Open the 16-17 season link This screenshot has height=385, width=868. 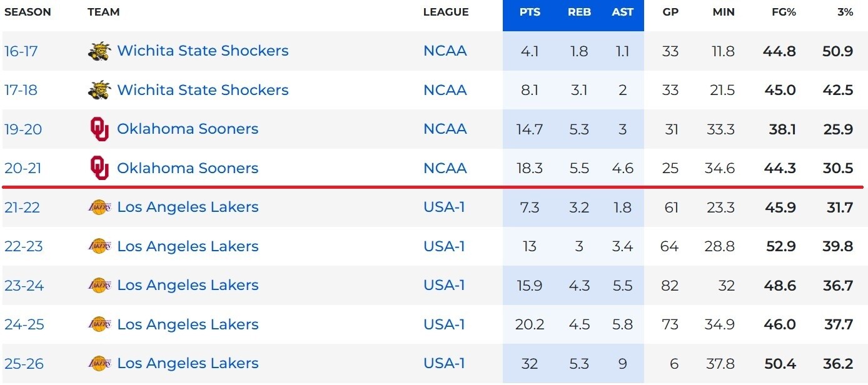tap(21, 51)
